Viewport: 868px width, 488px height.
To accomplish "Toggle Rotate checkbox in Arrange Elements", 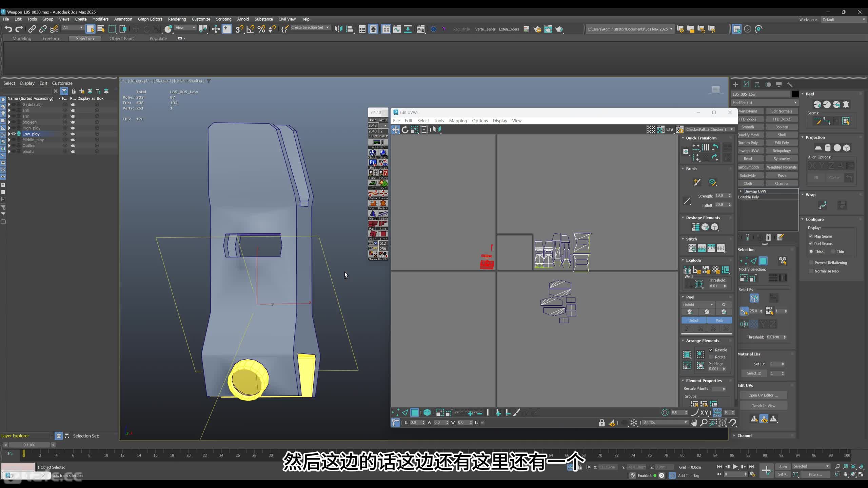I will (x=711, y=357).
